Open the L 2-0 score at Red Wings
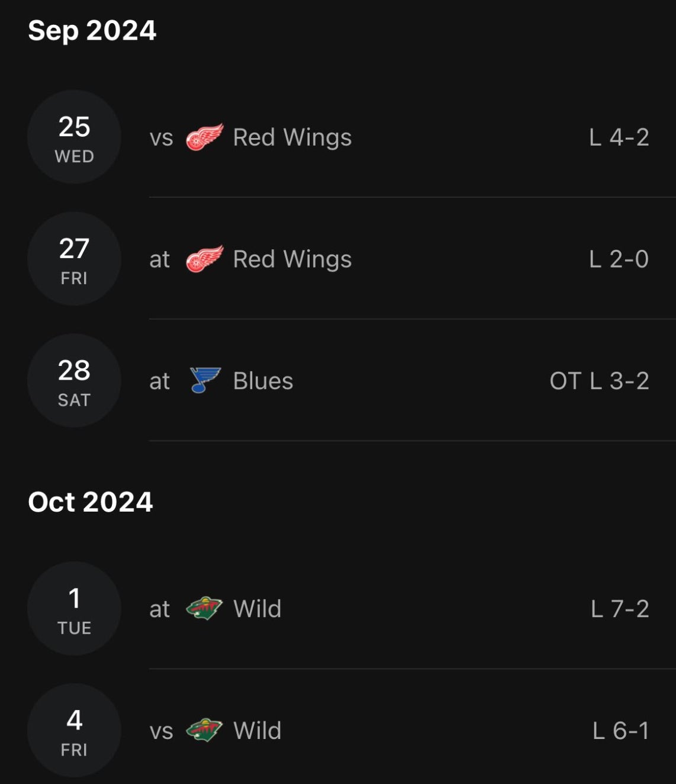Image resolution: width=676 pixels, height=784 pixels. (619, 259)
